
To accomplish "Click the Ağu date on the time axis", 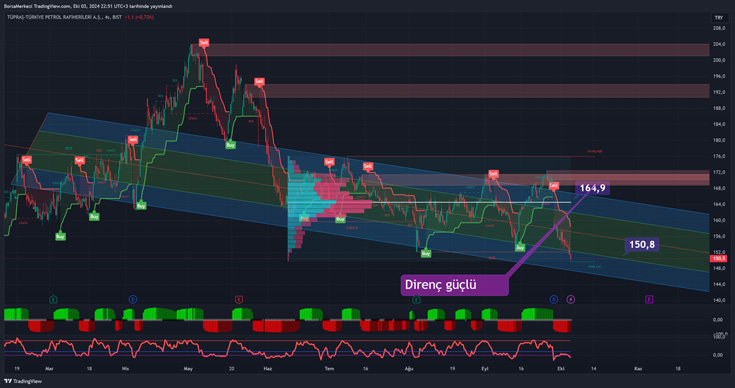I will 409,369.
